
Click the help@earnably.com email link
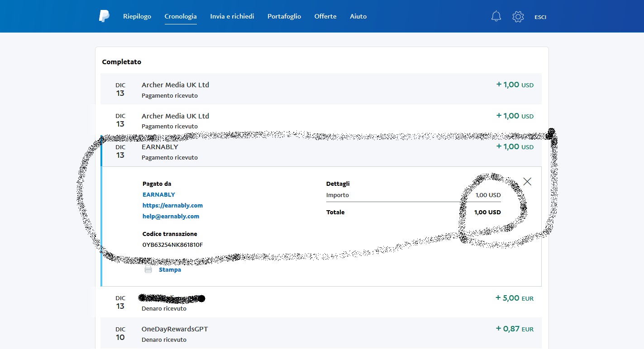pyautogui.click(x=171, y=216)
